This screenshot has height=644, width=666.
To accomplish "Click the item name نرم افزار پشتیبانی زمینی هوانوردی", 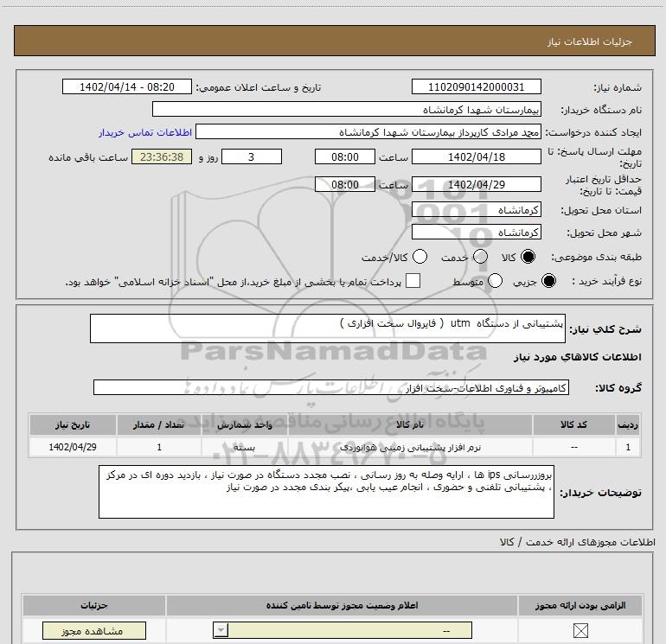I will 410,448.
